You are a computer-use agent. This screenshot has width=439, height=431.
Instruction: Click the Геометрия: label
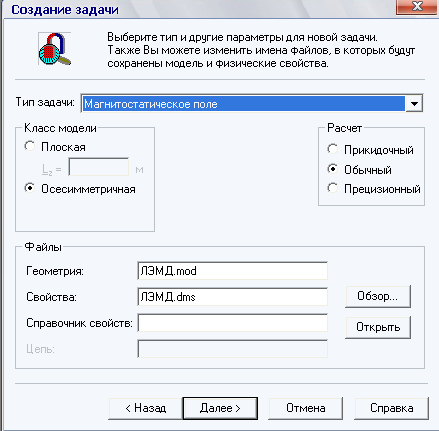tap(55, 271)
